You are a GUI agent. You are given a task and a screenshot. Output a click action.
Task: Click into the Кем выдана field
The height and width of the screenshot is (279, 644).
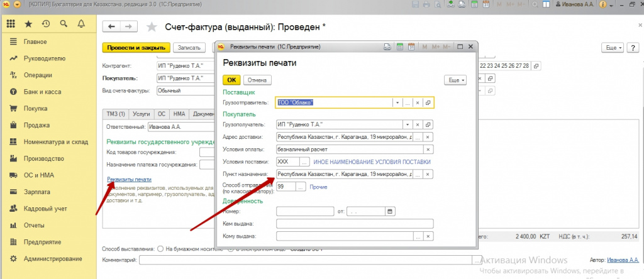coord(355,224)
